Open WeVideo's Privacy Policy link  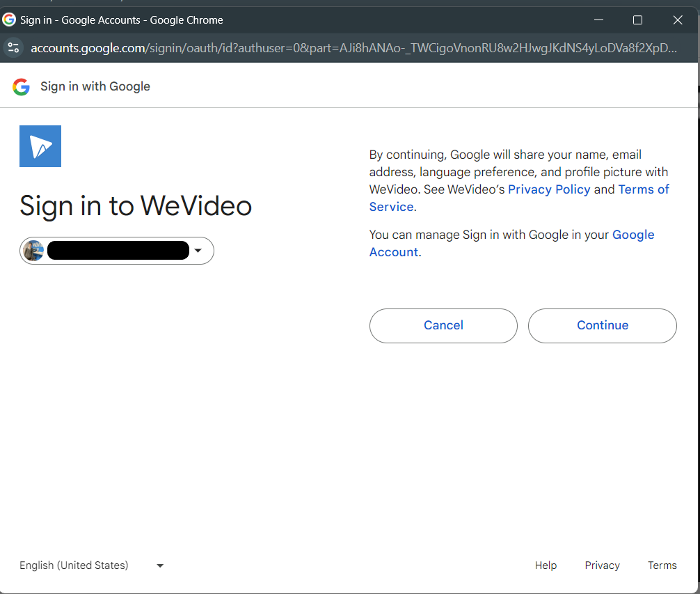tap(549, 189)
